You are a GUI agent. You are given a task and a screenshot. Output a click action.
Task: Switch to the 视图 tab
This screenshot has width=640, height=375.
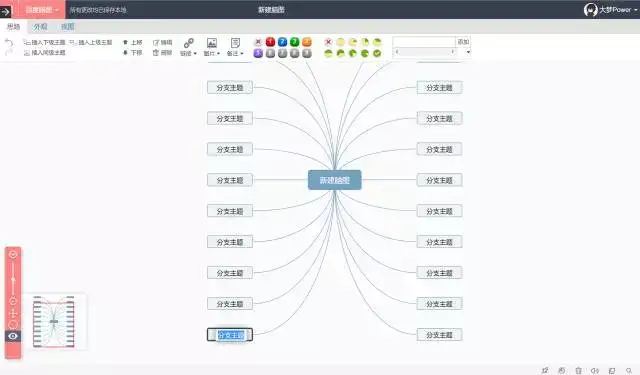click(68, 27)
